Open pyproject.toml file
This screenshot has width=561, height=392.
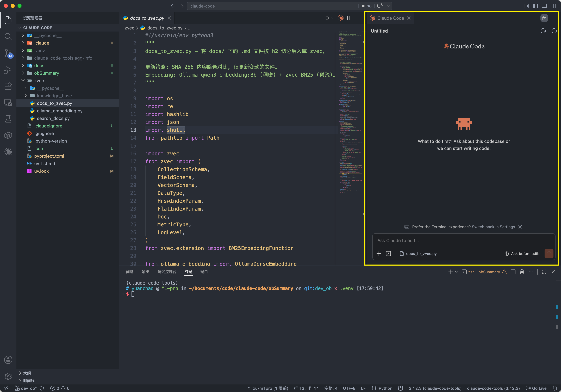click(x=68, y=156)
